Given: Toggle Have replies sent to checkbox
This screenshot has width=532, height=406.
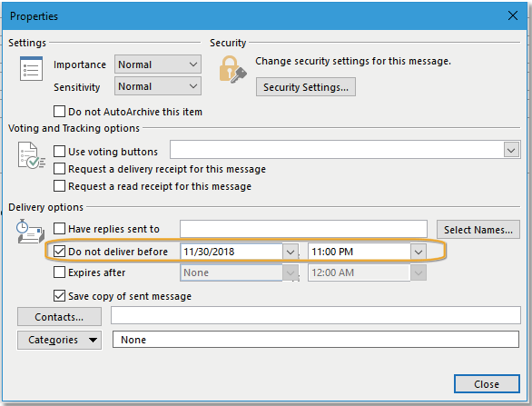Looking at the screenshot, I should click(x=59, y=229).
